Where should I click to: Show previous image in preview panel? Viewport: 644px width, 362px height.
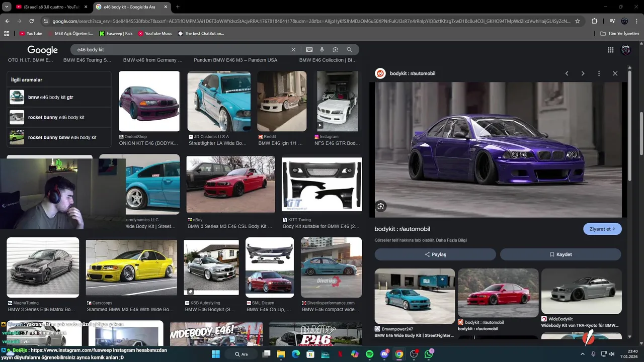click(x=567, y=73)
